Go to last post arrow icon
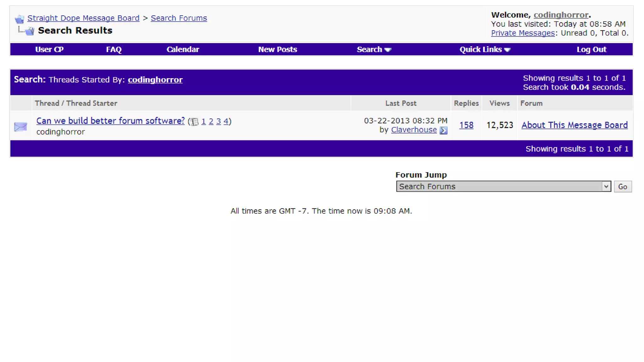 pos(443,130)
